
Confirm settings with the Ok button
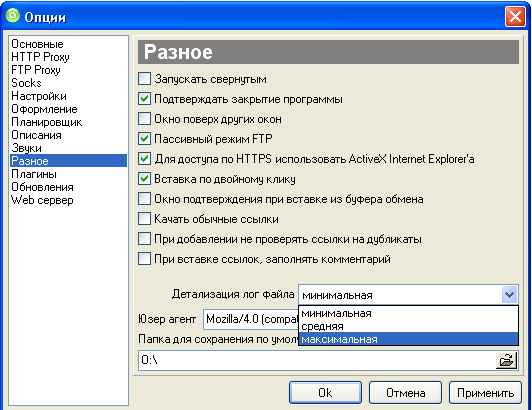click(325, 393)
